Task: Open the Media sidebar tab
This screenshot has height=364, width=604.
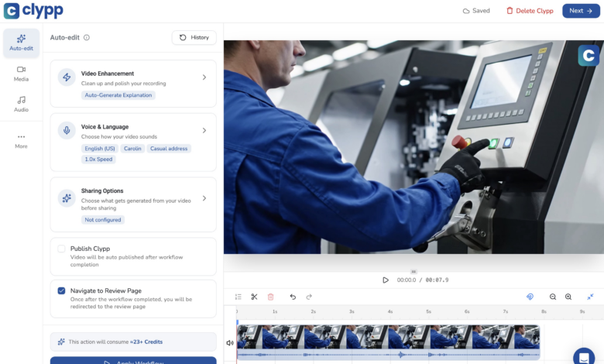Action: 21,74
